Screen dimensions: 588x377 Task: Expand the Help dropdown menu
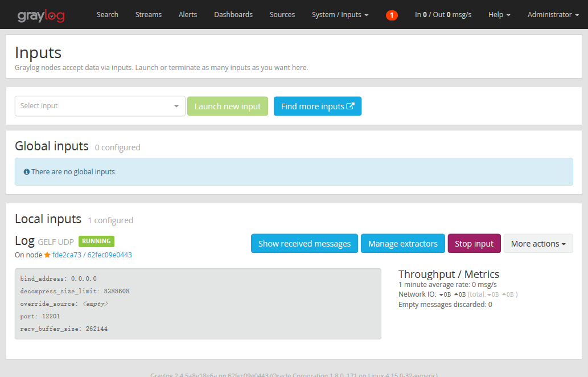click(499, 15)
